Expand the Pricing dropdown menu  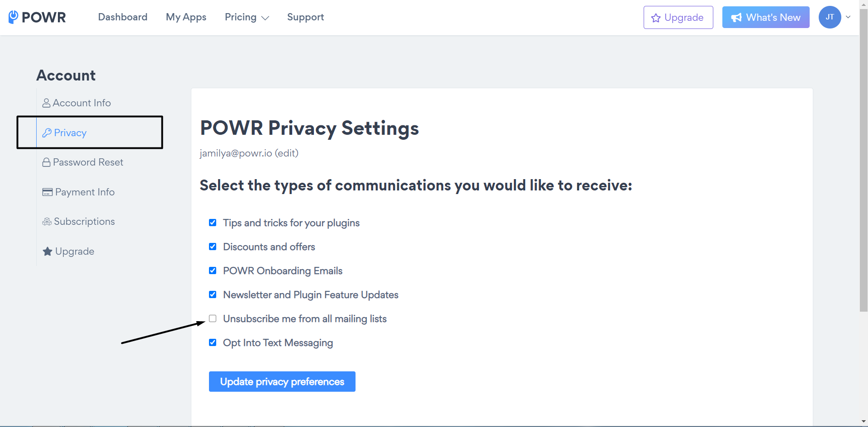(x=247, y=17)
